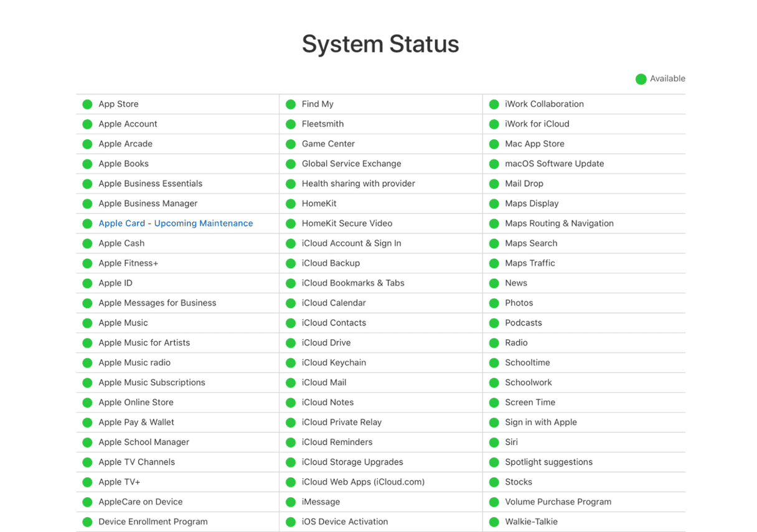Click the status dot beside Siri
757x532 pixels.
coord(494,442)
